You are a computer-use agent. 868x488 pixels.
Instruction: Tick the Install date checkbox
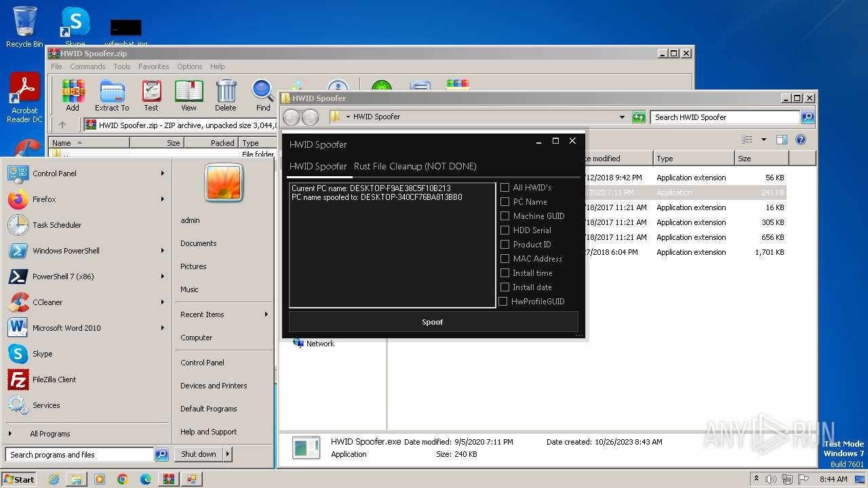(505, 287)
